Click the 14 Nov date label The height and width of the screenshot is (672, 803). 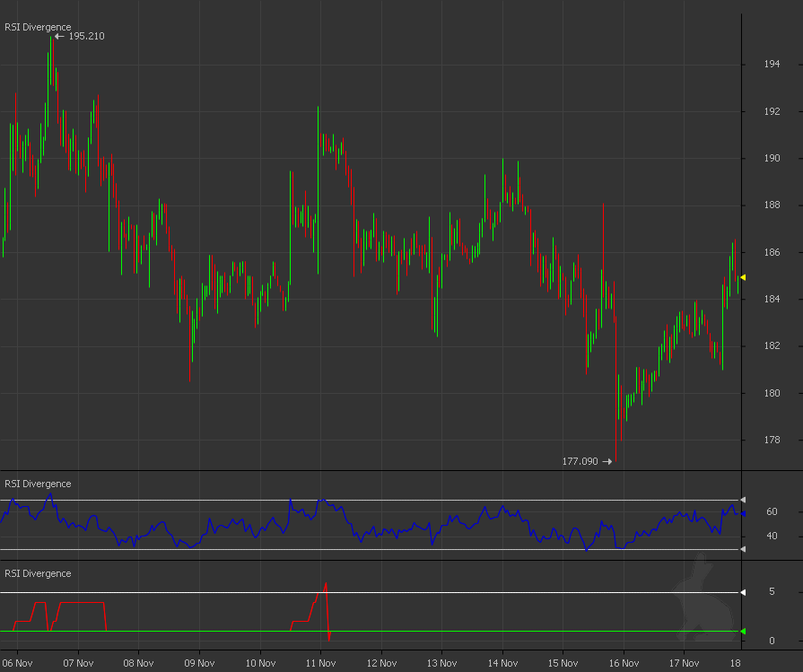coord(502,663)
